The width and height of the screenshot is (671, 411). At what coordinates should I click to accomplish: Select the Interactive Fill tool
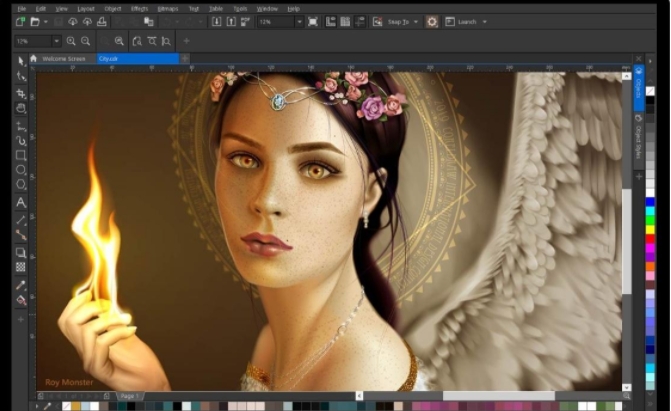21,300
